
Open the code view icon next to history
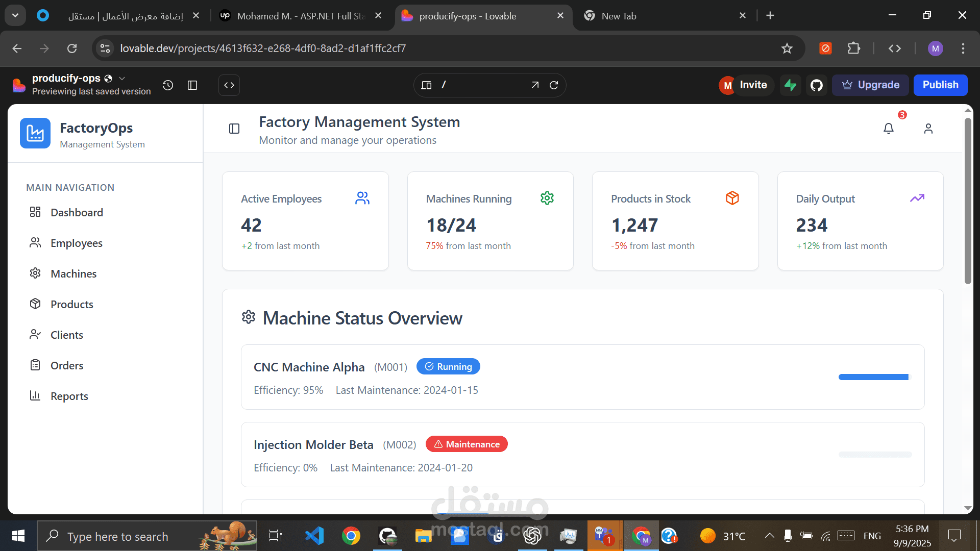229,85
